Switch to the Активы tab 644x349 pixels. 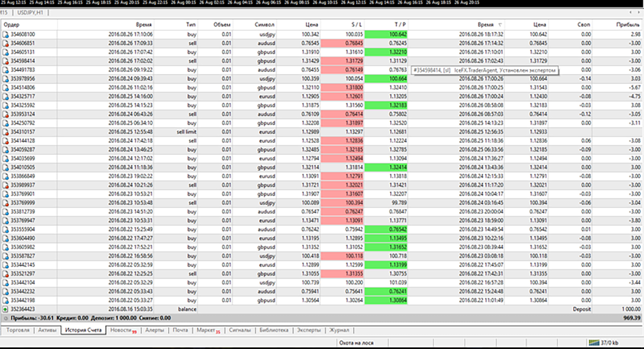tap(47, 330)
